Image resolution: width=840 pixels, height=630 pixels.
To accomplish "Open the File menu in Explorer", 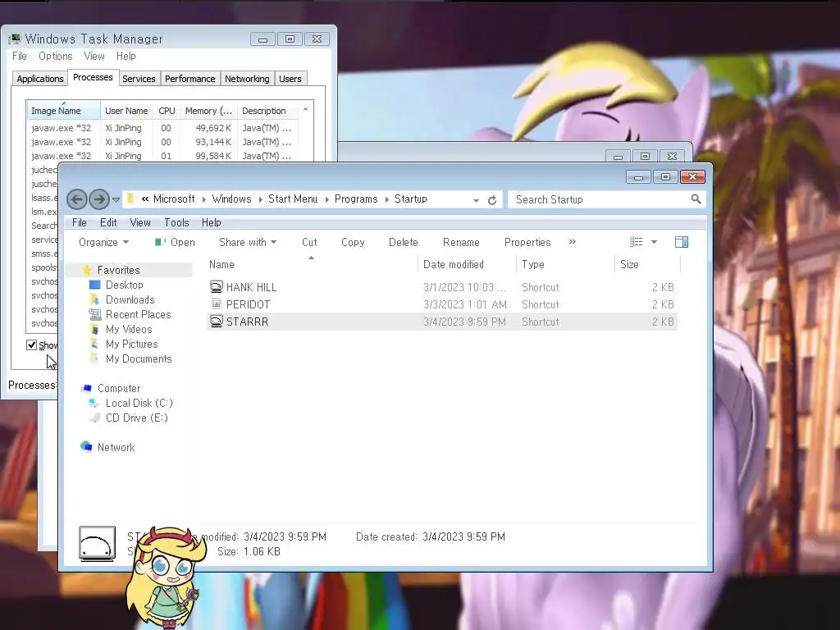I will pos(80,222).
